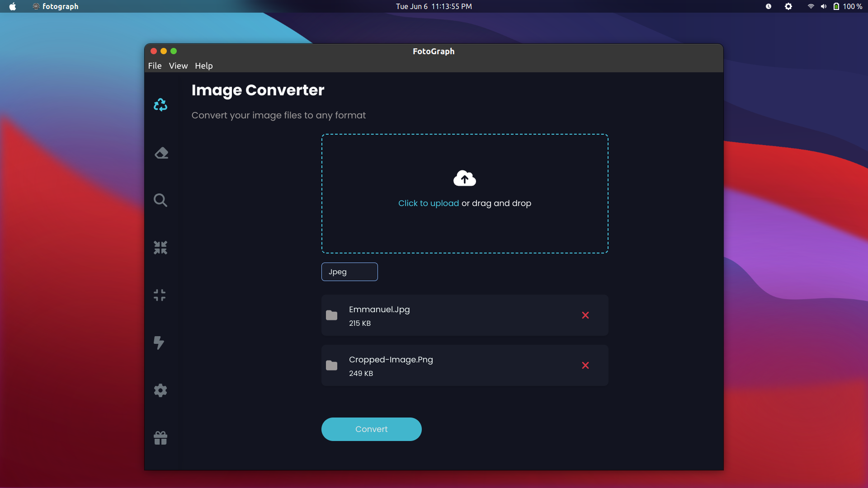Click the File menu in menu bar

click(x=155, y=66)
